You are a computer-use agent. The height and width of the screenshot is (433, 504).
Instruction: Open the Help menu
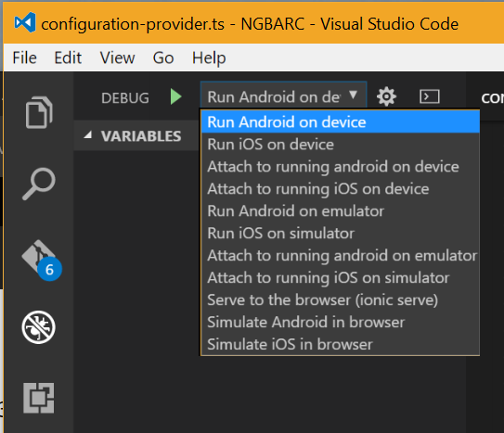point(209,58)
